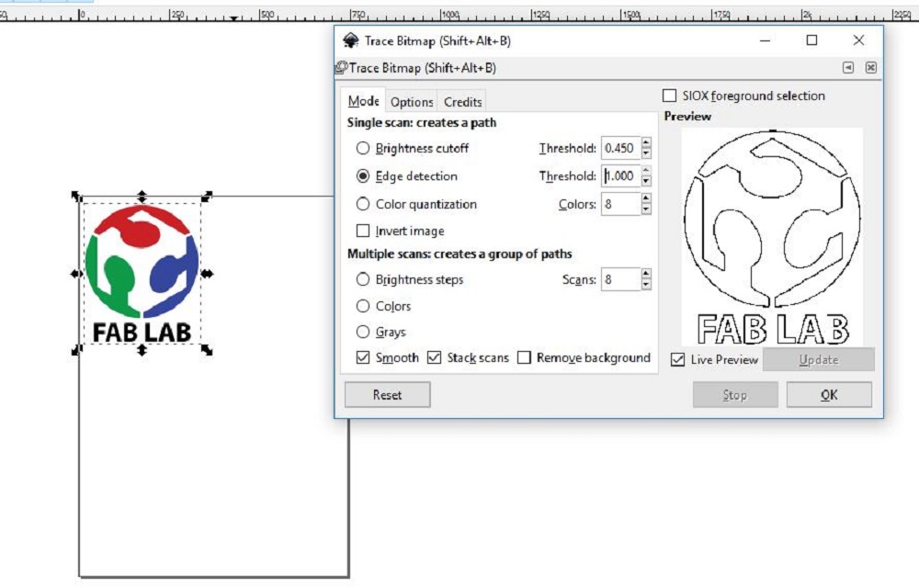This screenshot has width=919, height=588.
Task: Select the Brightness cutoff radio button
Action: [x=363, y=148]
